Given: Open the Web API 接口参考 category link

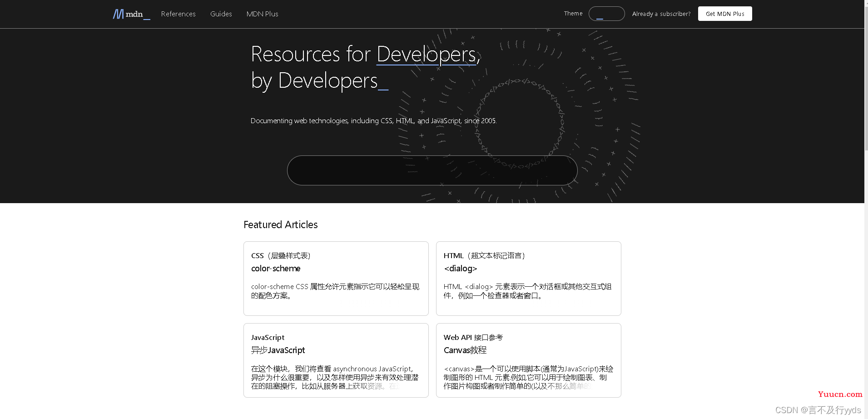Looking at the screenshot, I should tap(473, 338).
